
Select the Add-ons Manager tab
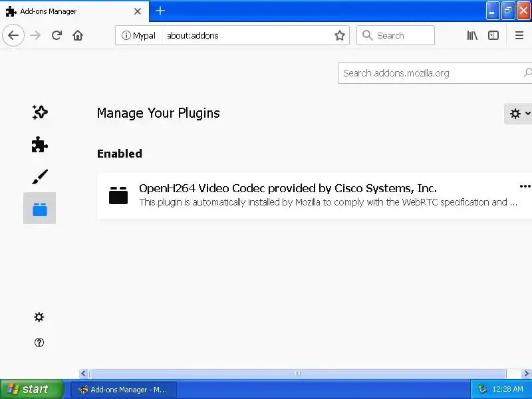tap(74, 11)
